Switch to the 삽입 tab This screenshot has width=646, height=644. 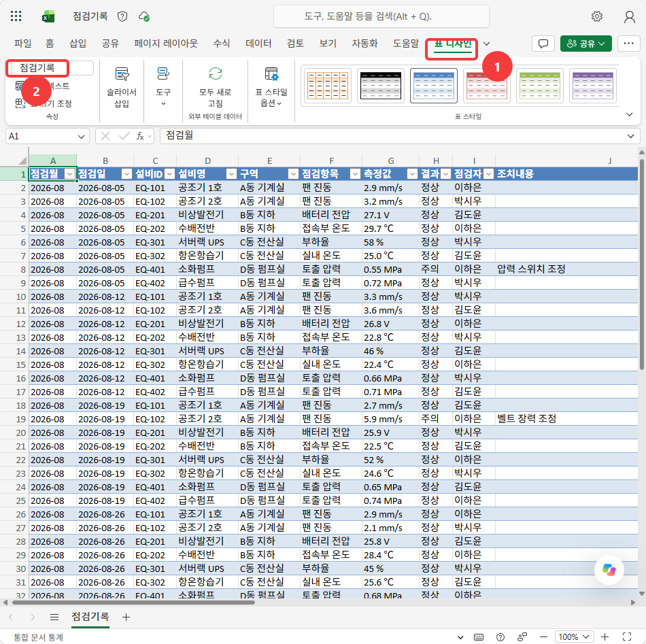(78, 44)
